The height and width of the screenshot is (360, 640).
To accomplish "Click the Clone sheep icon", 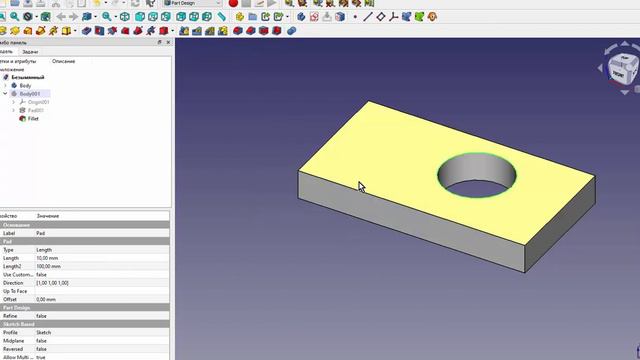I will pos(432,17).
